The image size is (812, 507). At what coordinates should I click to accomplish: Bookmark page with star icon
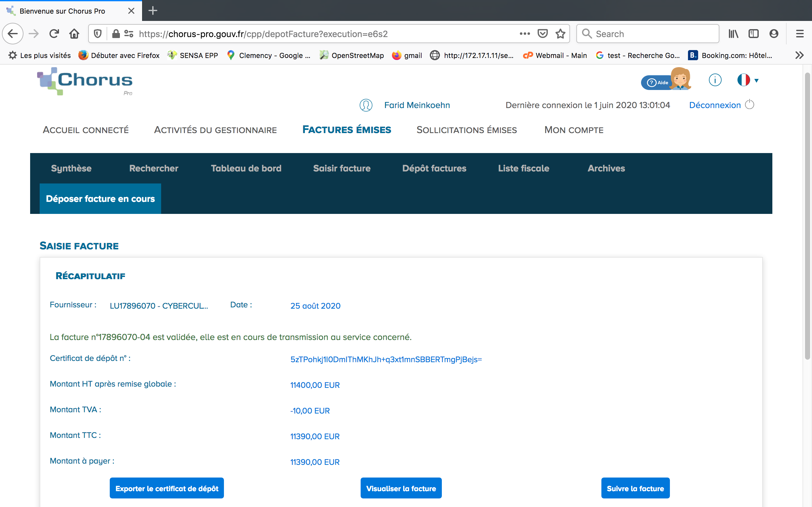560,34
